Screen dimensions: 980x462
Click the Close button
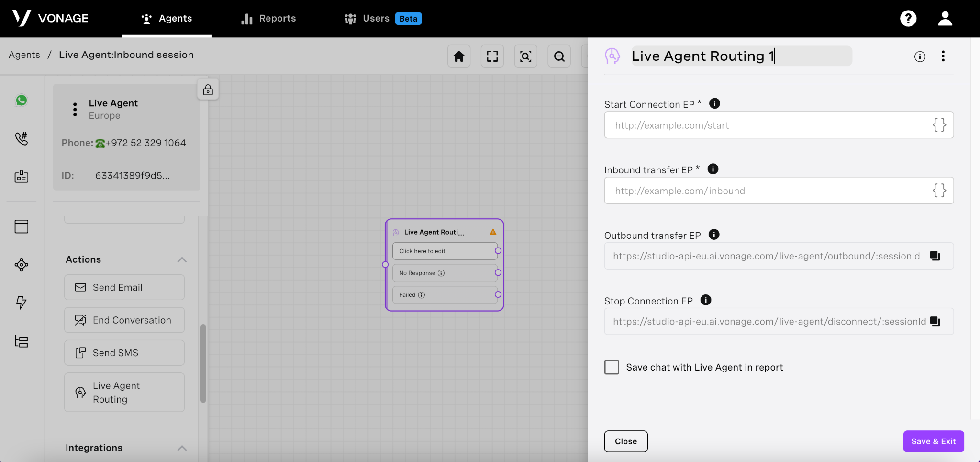point(625,441)
